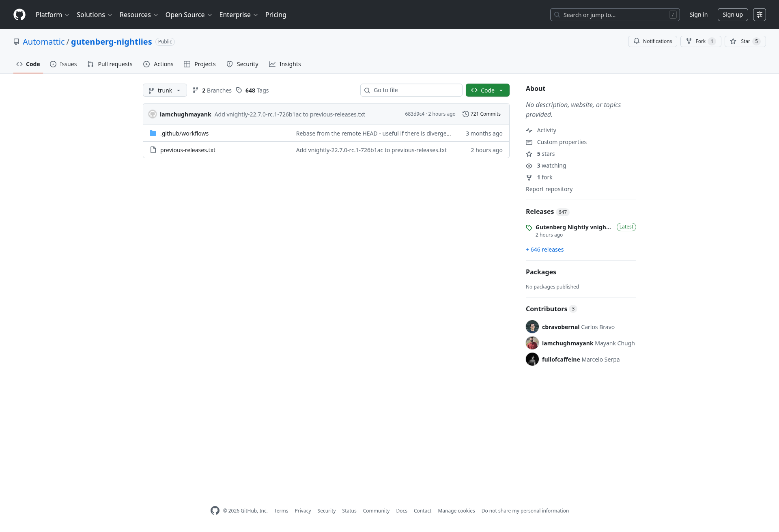Viewport: 779px width, 532px height.
Task: Open the Insights tab
Action: point(285,64)
